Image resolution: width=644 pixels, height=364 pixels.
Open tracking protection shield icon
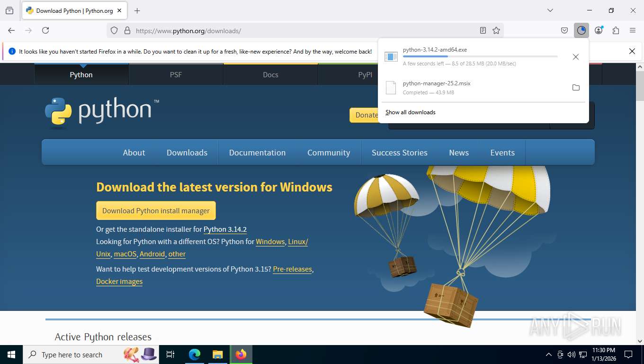click(x=114, y=30)
